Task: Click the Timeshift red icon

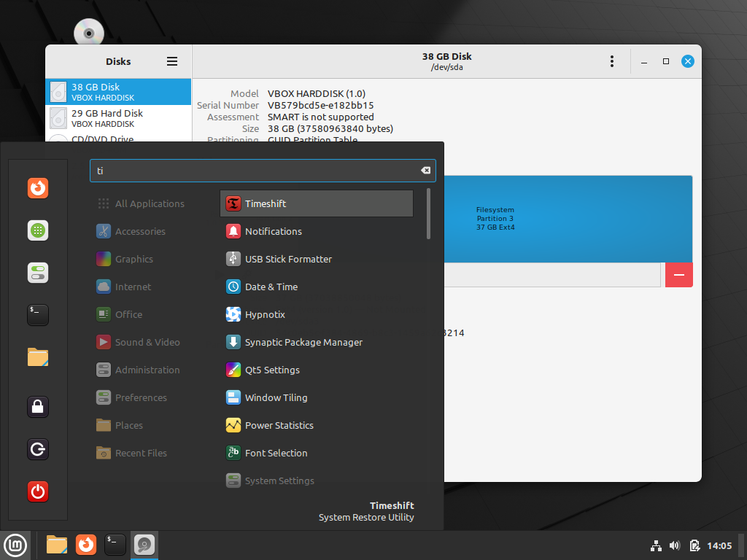Action: coord(233,204)
